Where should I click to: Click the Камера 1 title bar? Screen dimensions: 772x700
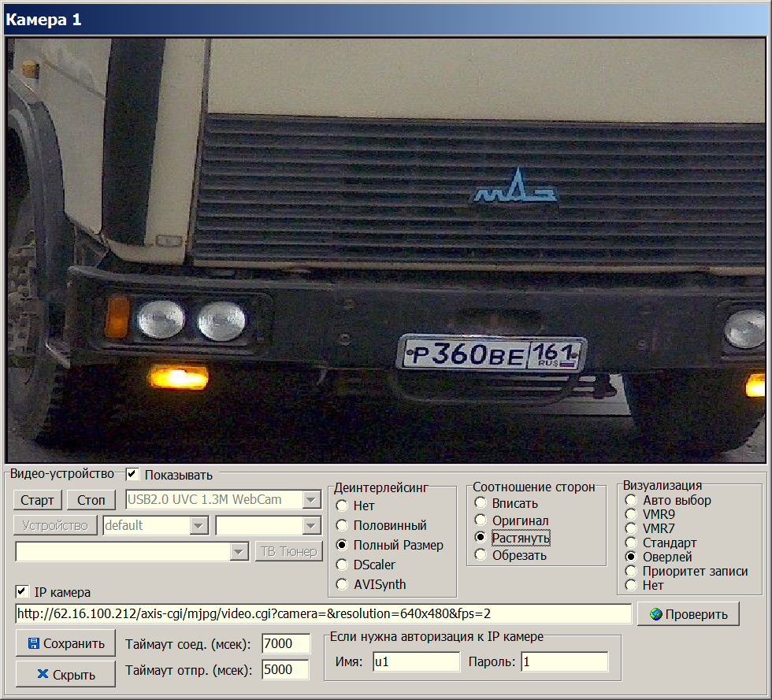tap(386, 20)
